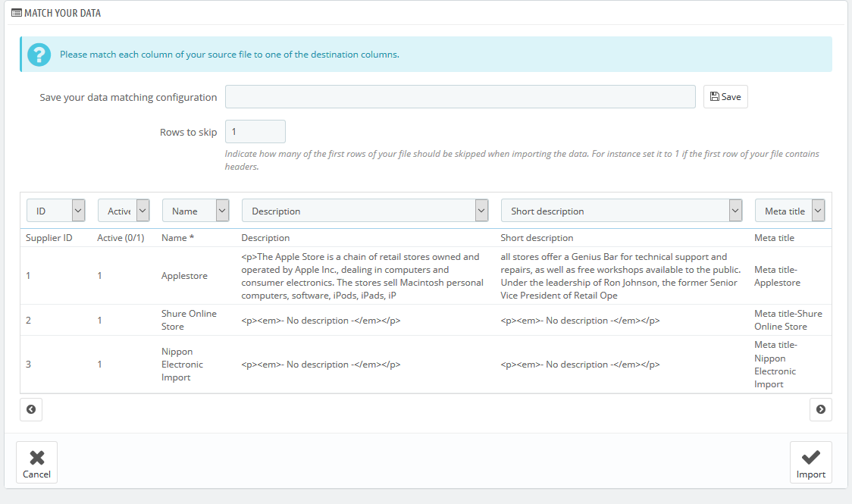Click the configuration name input field
The width and height of the screenshot is (852, 504).
click(x=459, y=96)
